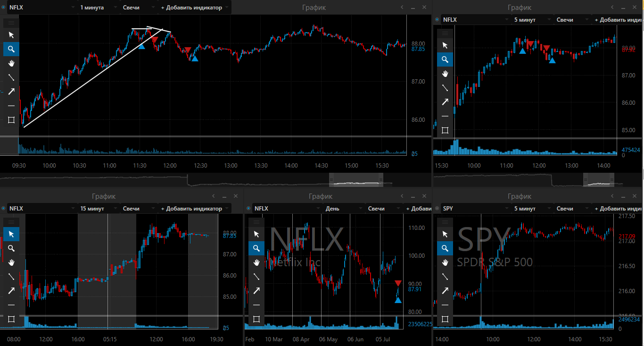This screenshot has height=346, width=644.
Task: Activate the magnifier tool on the 15 минут chart
Action: 11,248
